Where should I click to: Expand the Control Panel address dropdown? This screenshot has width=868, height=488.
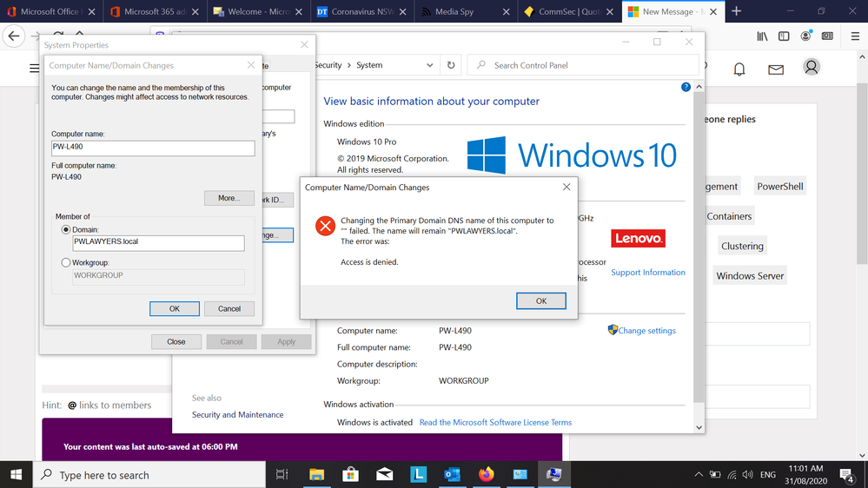[x=429, y=65]
